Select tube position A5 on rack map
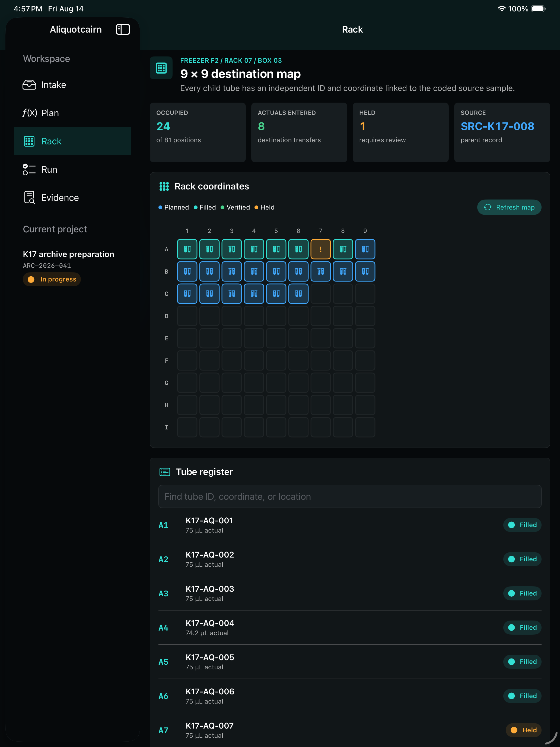560x747 pixels. coord(276,249)
